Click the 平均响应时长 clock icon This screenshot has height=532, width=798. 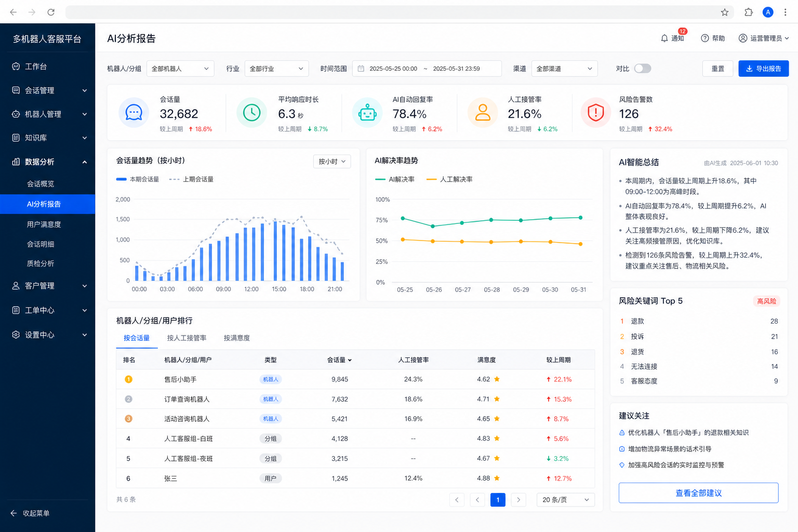pyautogui.click(x=252, y=112)
